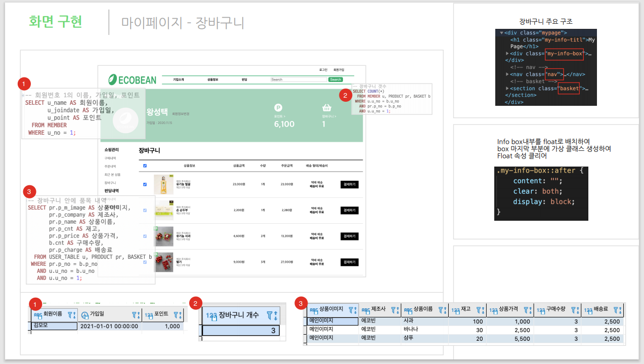Toggle the 딸기 row checkbox
Image resolution: width=644 pixels, height=364 pixels.
tap(144, 262)
